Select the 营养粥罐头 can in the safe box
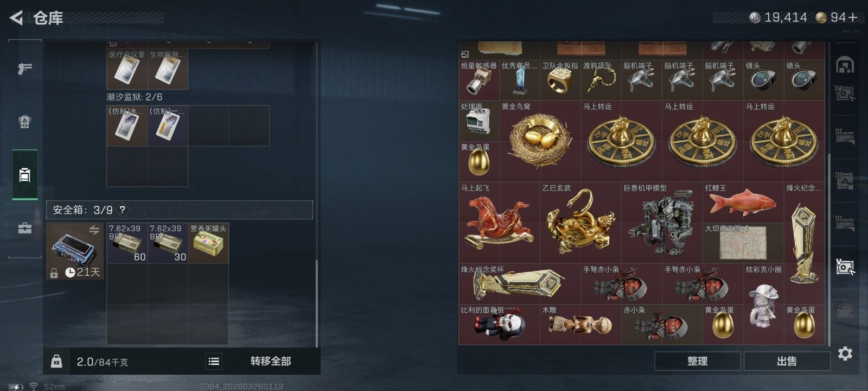Viewport: 868px width, 391px height. point(208,243)
